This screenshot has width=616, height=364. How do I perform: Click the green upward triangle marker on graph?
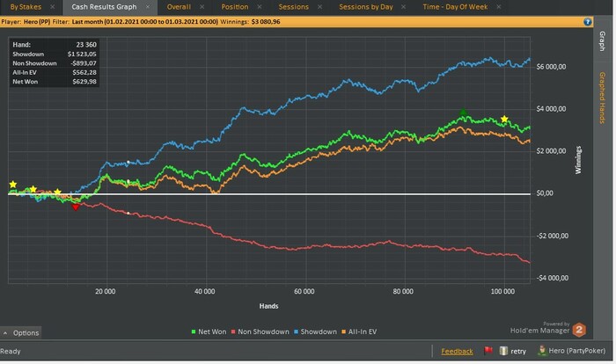463,113
